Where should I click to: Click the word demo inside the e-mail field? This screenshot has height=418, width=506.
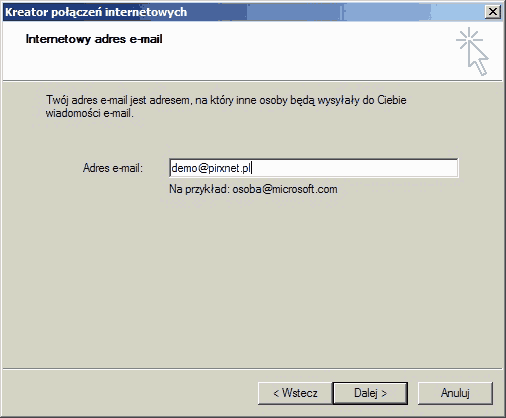(184, 168)
